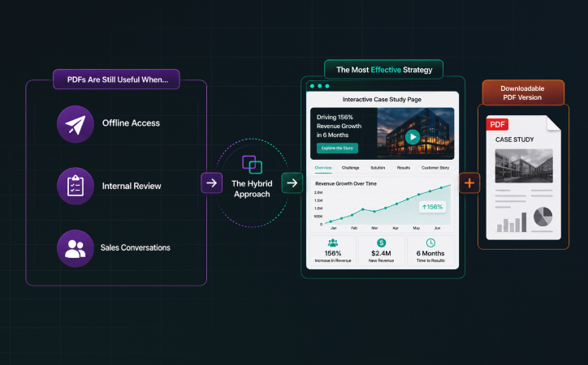This screenshot has width=588, height=365.
Task: Open the Customer Story tab
Action: (435, 168)
